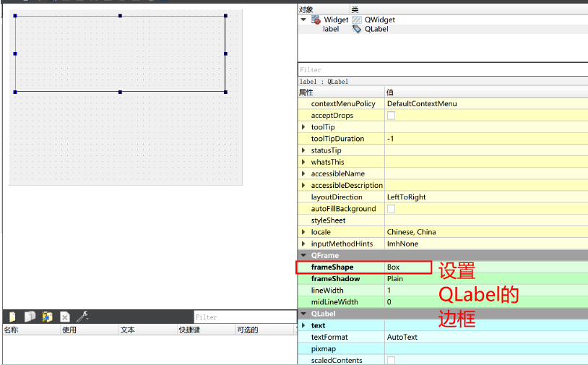
Task: Click the layoutDirection value LeftToRight
Action: (407, 197)
